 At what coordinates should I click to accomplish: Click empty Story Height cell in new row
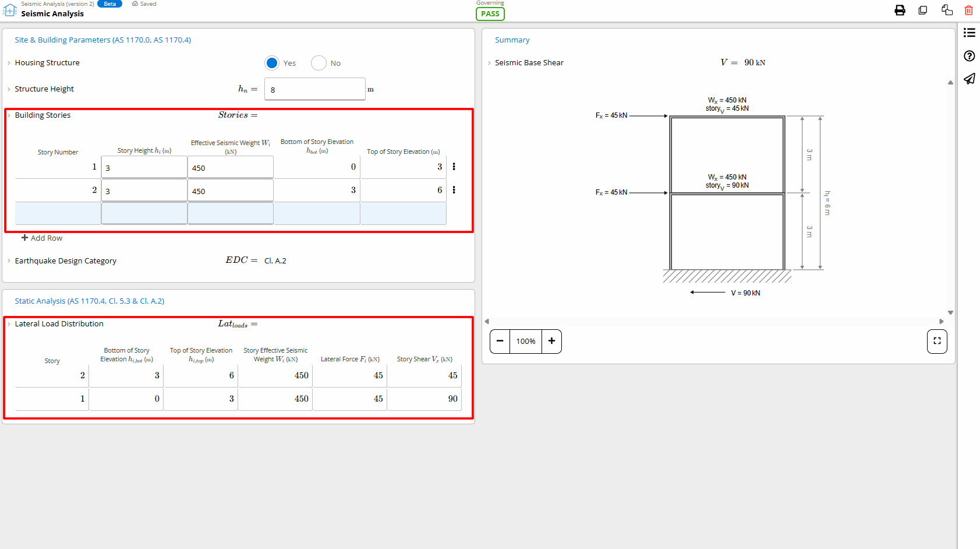[144, 213]
